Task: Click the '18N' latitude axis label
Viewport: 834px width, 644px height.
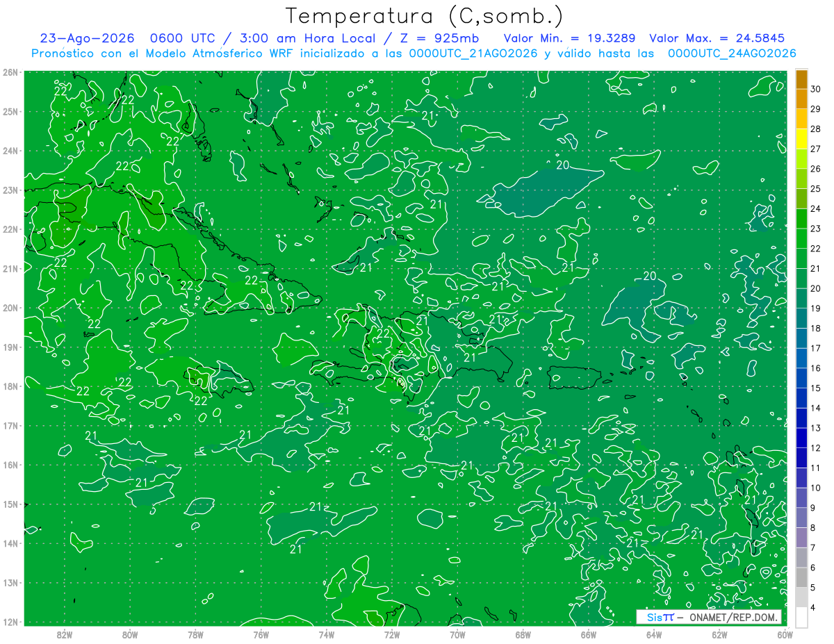Action: pos(10,387)
